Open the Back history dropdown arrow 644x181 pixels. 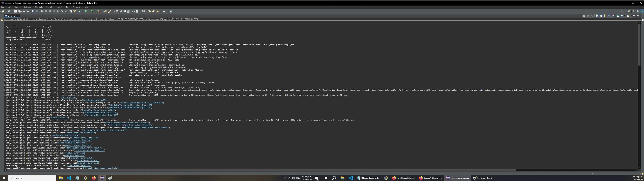tap(160, 11)
